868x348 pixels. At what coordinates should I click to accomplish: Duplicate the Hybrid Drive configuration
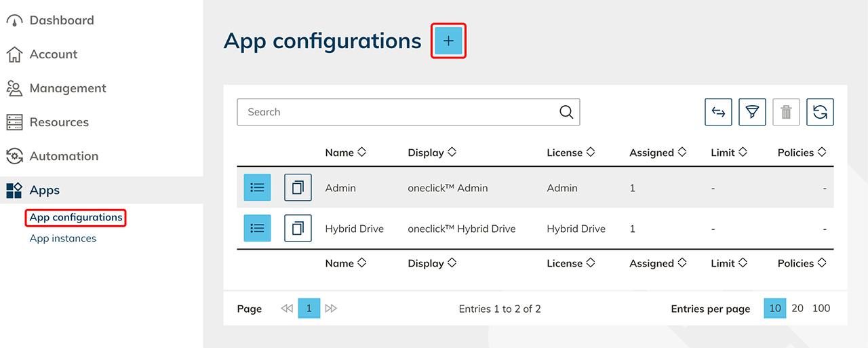coord(298,229)
